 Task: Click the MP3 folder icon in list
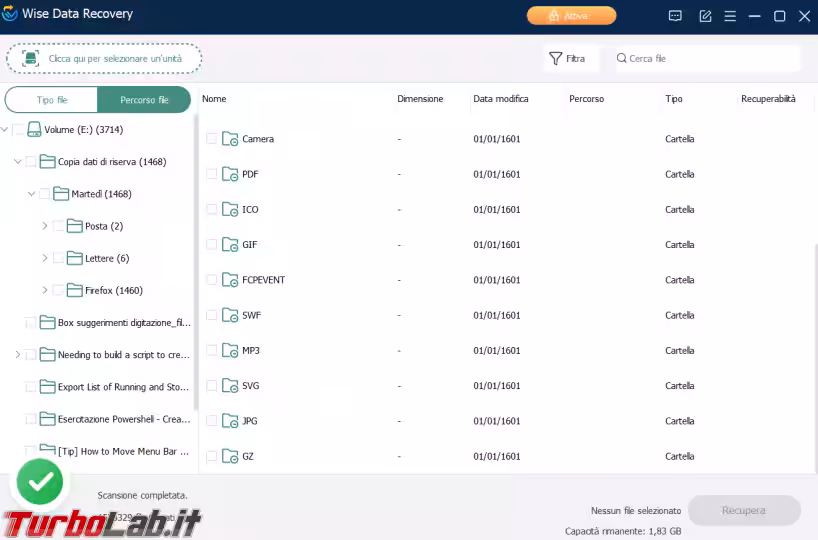pos(230,350)
